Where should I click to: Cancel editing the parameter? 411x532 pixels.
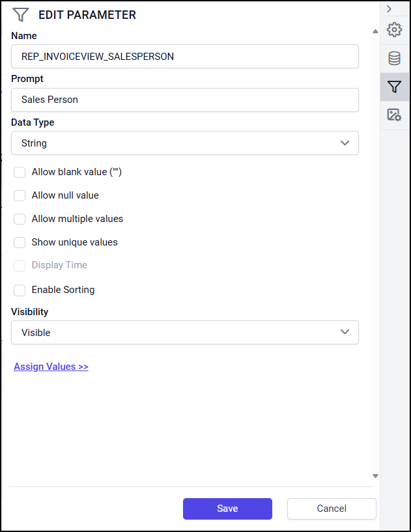click(332, 509)
